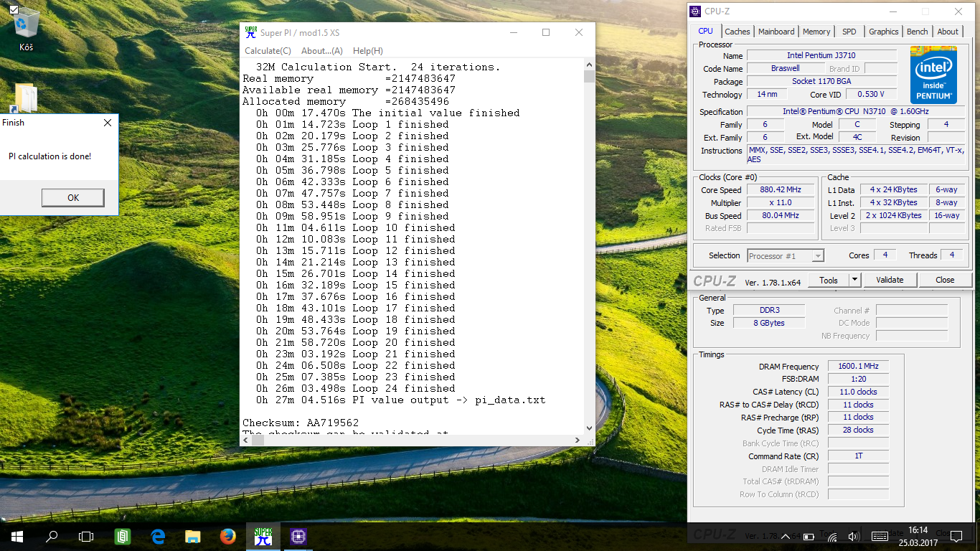
Task: Close the Finish dialog with its X
Action: point(108,123)
